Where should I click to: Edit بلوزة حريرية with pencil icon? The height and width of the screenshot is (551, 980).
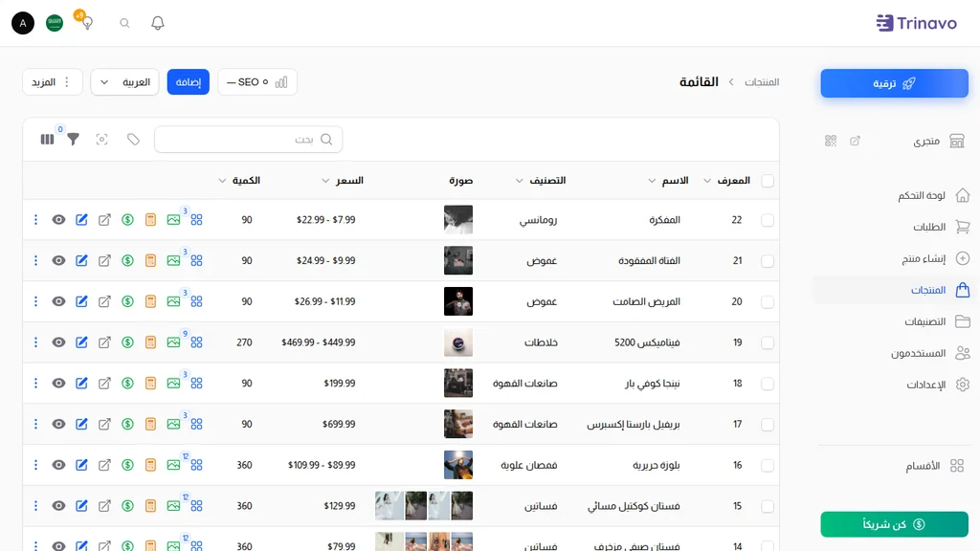coord(82,465)
